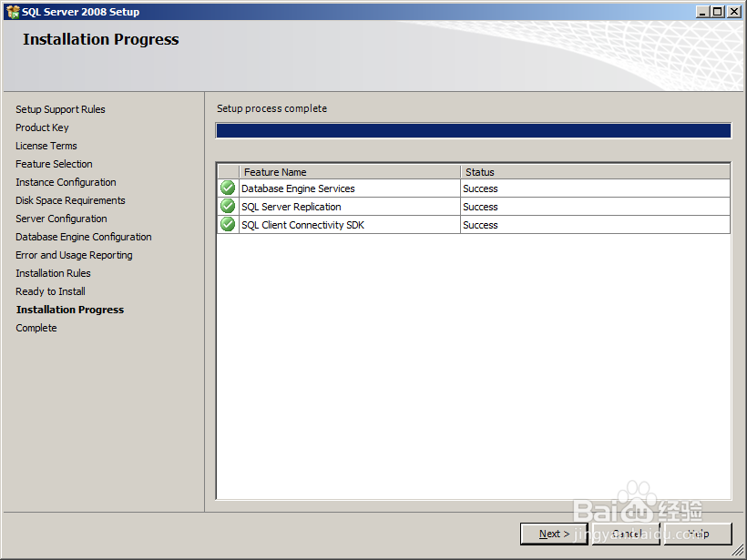The height and width of the screenshot is (560, 747).
Task: Click the Help button
Action: pos(698,534)
